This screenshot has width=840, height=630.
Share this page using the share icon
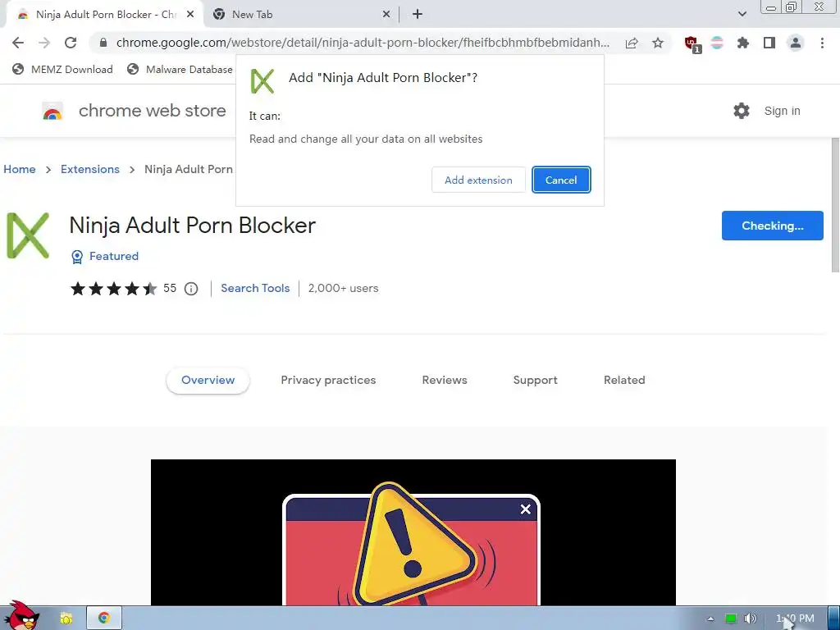pos(632,43)
